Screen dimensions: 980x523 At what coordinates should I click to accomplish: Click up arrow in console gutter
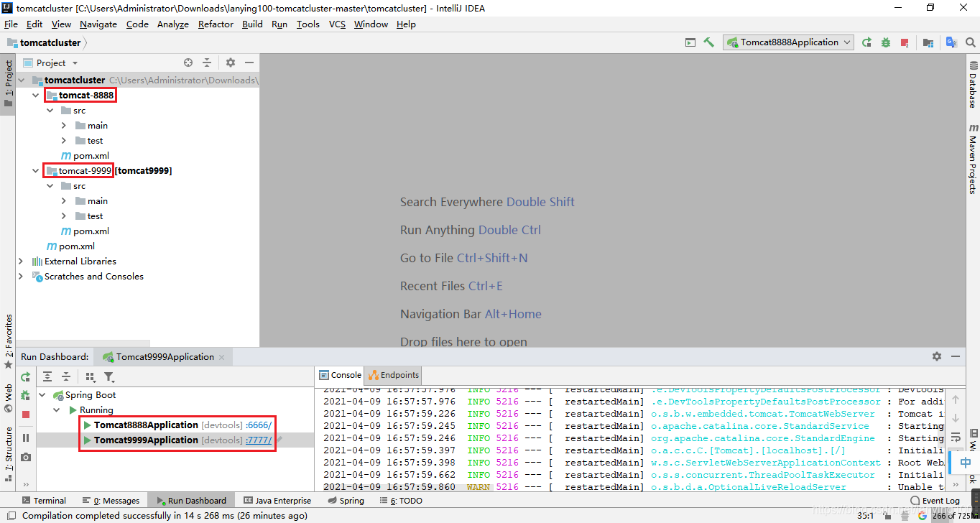pos(956,399)
